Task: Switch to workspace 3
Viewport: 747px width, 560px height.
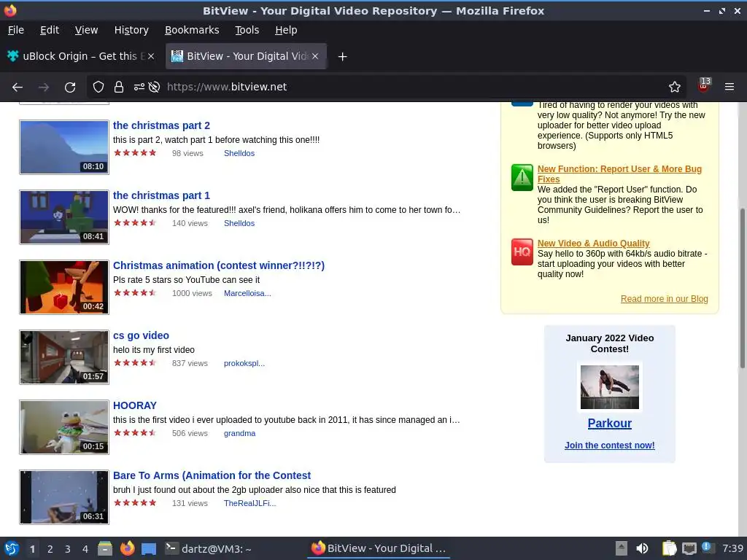Action: 68,549
